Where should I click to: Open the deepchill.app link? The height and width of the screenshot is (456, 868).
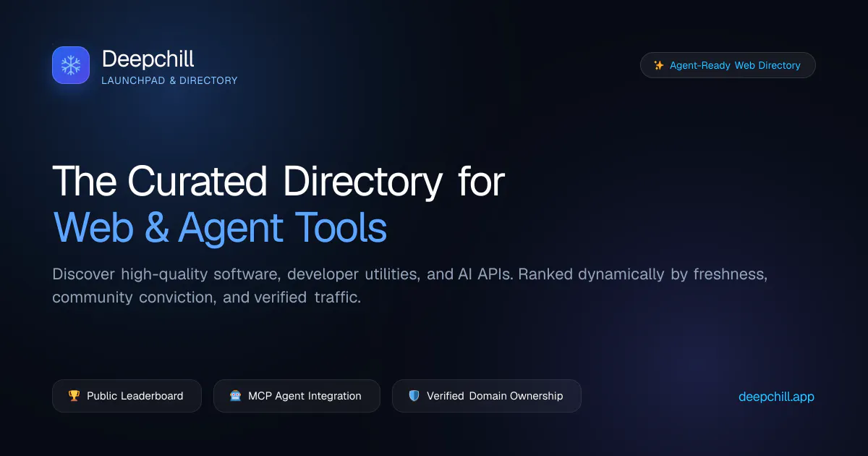click(777, 397)
